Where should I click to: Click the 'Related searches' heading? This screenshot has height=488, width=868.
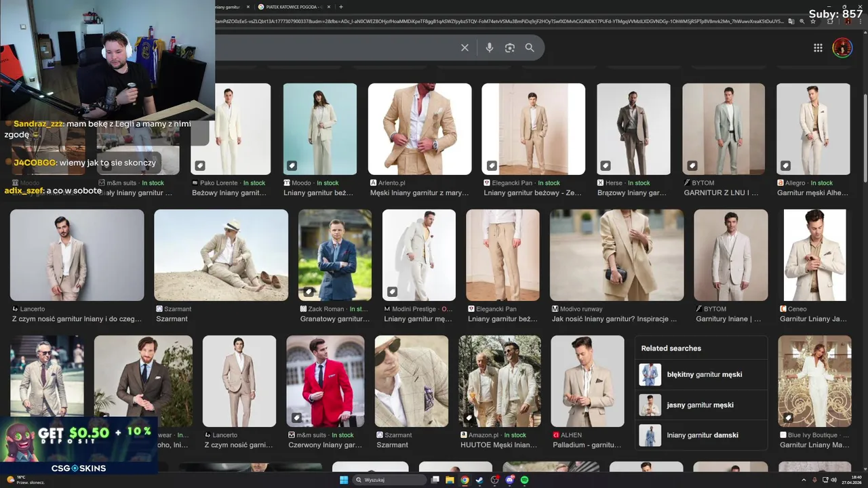[671, 348]
